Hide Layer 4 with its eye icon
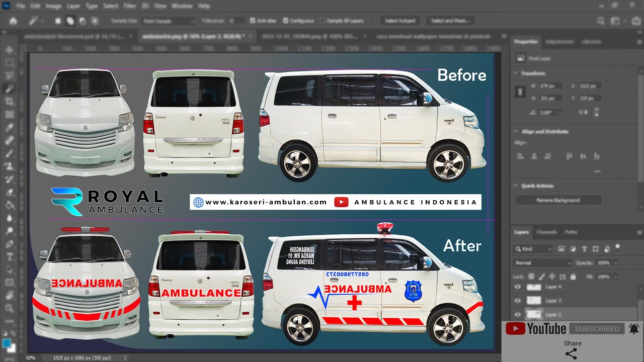The width and height of the screenshot is (644, 362). coord(518,287)
